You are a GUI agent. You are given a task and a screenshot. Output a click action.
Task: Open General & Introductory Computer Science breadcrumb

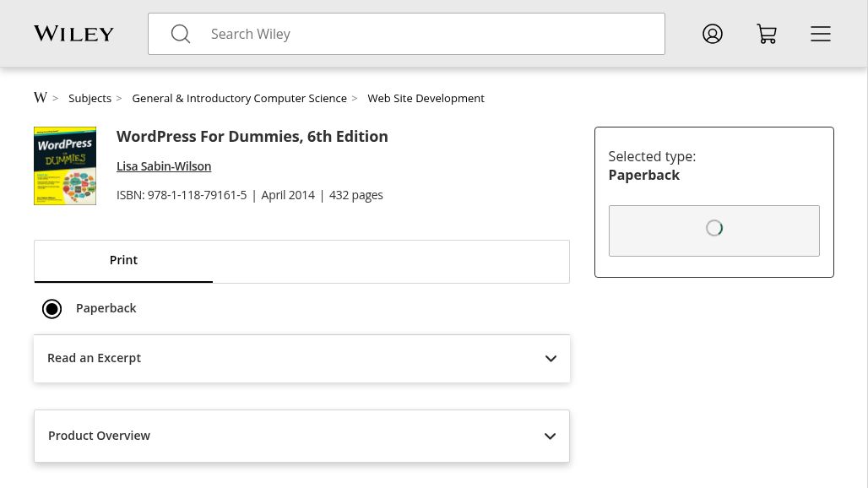click(239, 99)
